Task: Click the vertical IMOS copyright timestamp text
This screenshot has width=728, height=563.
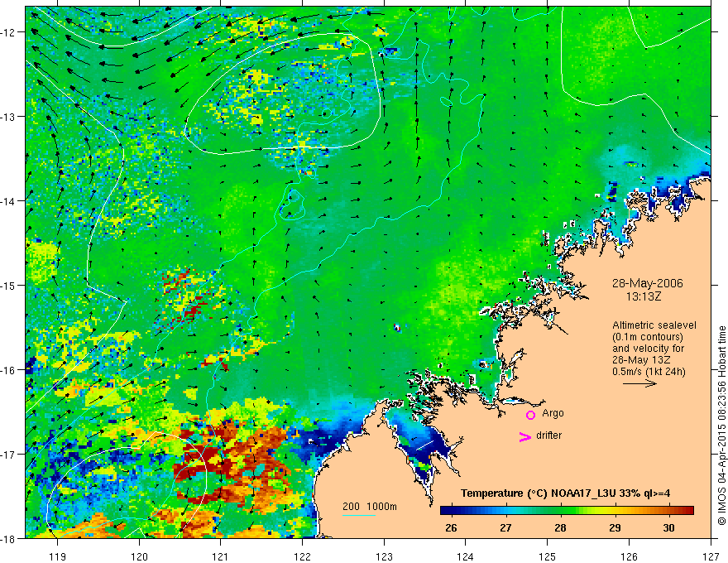Action: pos(721,426)
